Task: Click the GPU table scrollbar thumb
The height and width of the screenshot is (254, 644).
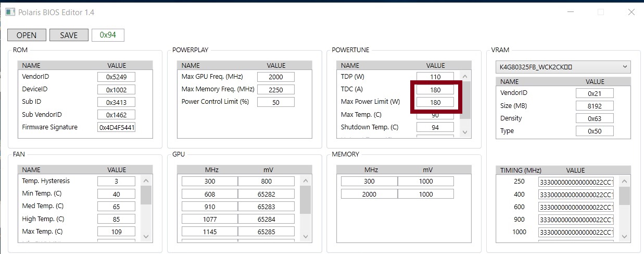Action: point(306,200)
